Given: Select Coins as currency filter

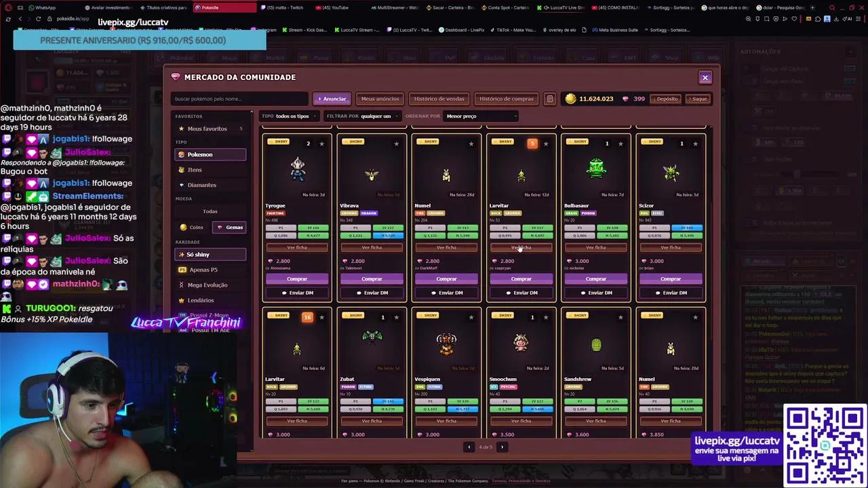Looking at the screenshot, I should [192, 227].
